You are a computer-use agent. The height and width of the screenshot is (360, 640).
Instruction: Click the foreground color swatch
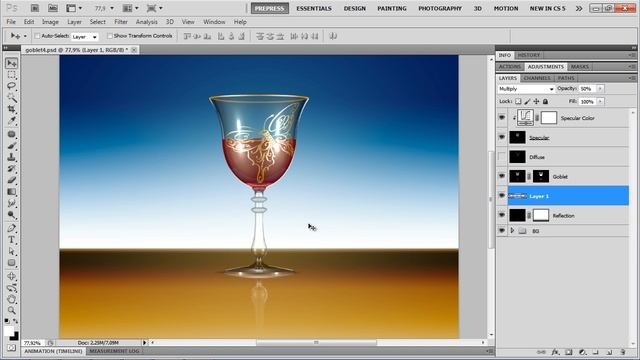pos(9,331)
